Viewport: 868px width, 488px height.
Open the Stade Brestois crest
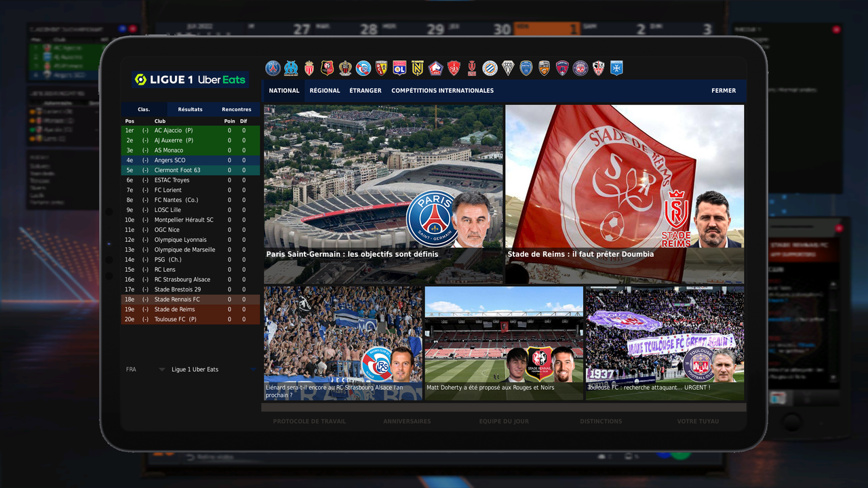454,68
